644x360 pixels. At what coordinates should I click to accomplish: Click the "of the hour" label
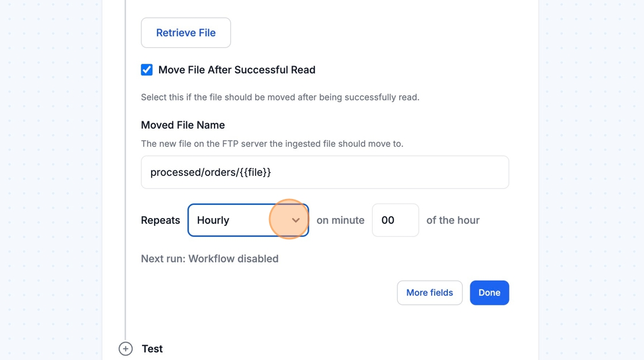click(453, 220)
